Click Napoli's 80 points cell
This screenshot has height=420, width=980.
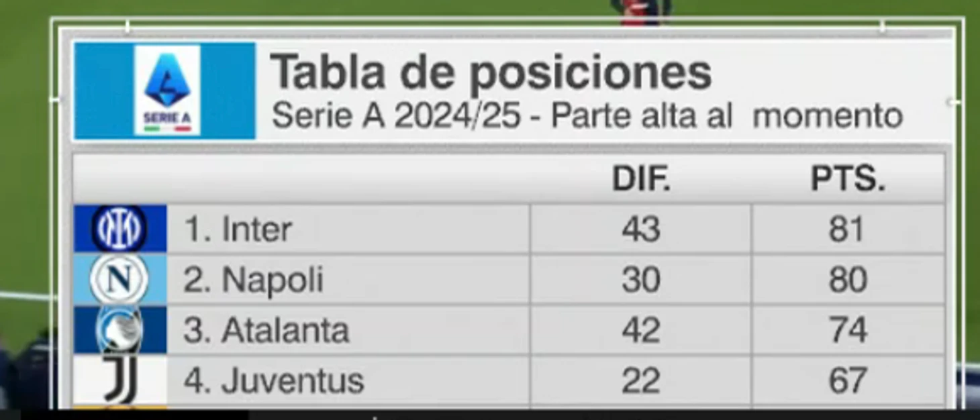coord(848,280)
